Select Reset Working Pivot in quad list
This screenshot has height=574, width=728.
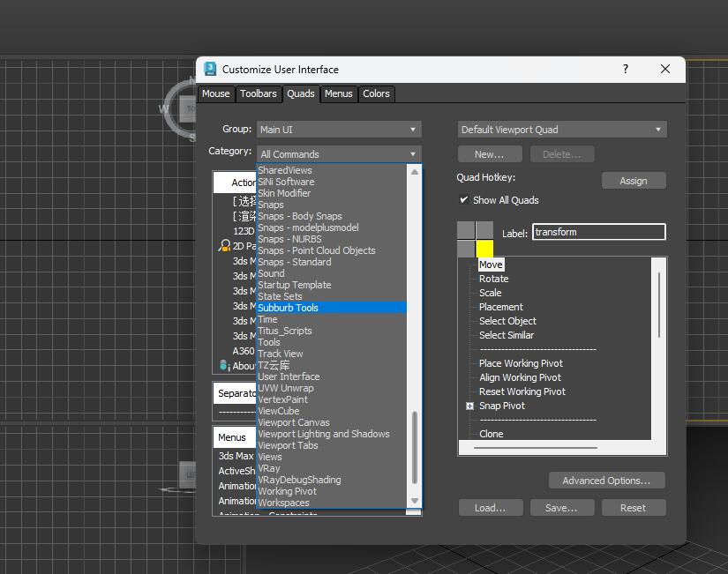tap(522, 391)
